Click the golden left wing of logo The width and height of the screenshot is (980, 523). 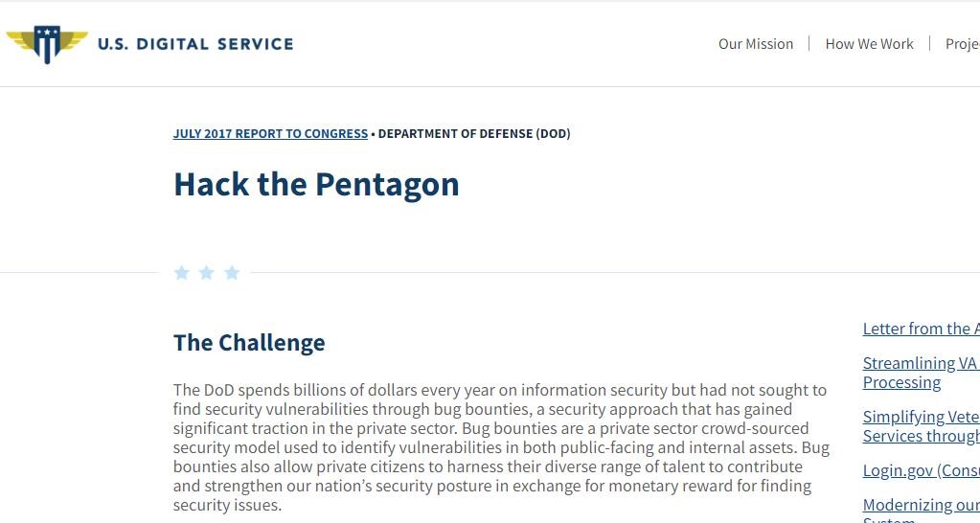pos(19,39)
